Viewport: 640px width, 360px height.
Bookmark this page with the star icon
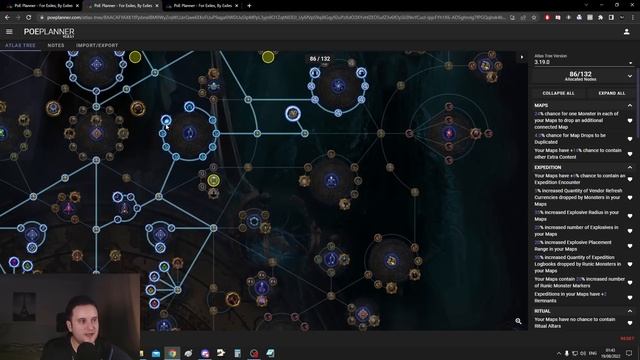(533, 18)
